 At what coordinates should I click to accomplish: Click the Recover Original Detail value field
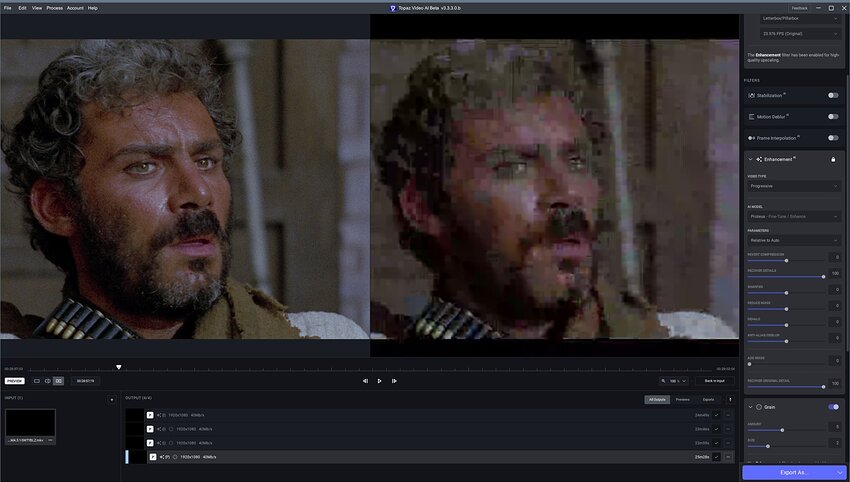pos(835,383)
